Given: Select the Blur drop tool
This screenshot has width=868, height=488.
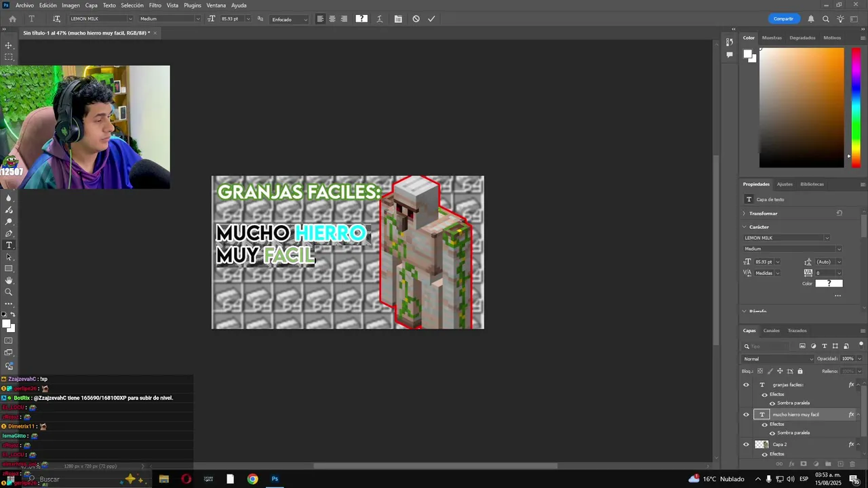Looking at the screenshot, I should click(9, 198).
